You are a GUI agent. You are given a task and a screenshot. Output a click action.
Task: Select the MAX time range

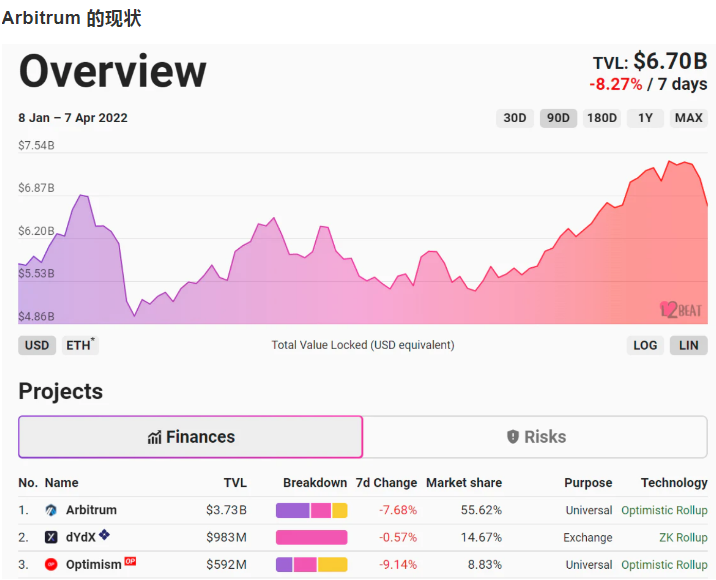click(x=689, y=118)
